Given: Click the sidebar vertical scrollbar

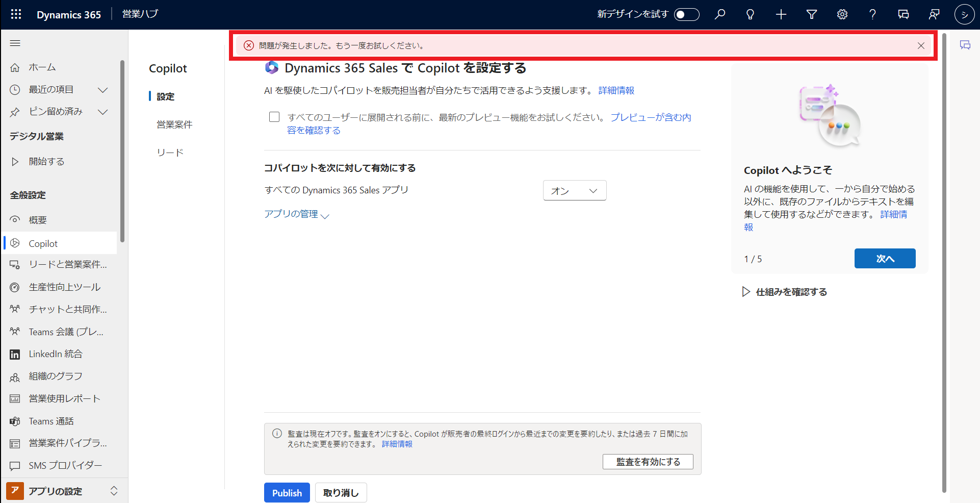Looking at the screenshot, I should [122, 151].
